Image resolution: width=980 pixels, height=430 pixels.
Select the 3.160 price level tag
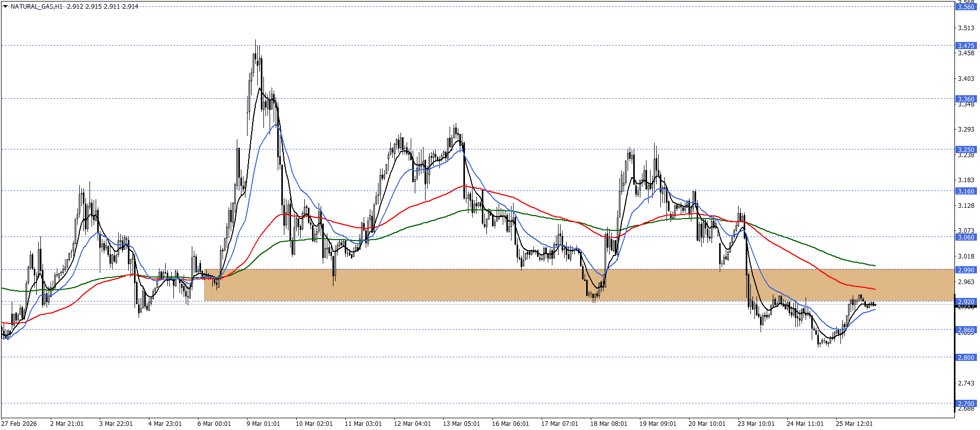[x=966, y=191]
